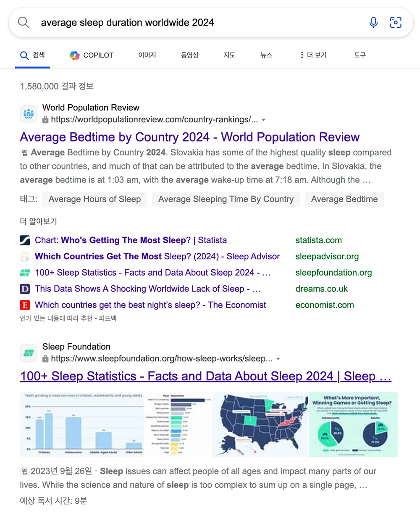The image size is (420, 513).
Task: Click the '예상 독서 시간: 9분' text
Action: [53, 501]
